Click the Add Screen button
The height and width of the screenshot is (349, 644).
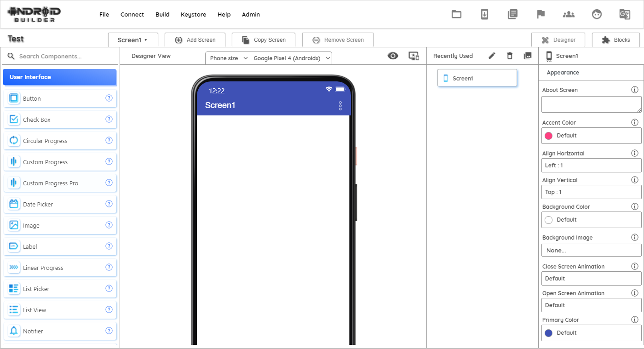pos(195,40)
